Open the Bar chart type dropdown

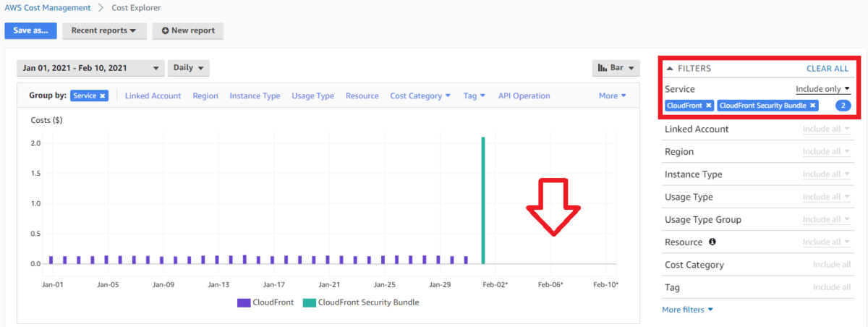(x=616, y=68)
